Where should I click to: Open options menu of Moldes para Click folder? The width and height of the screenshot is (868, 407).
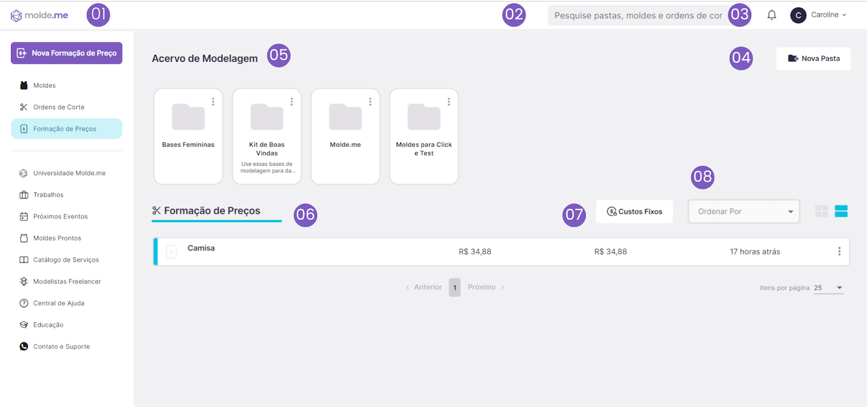click(449, 101)
